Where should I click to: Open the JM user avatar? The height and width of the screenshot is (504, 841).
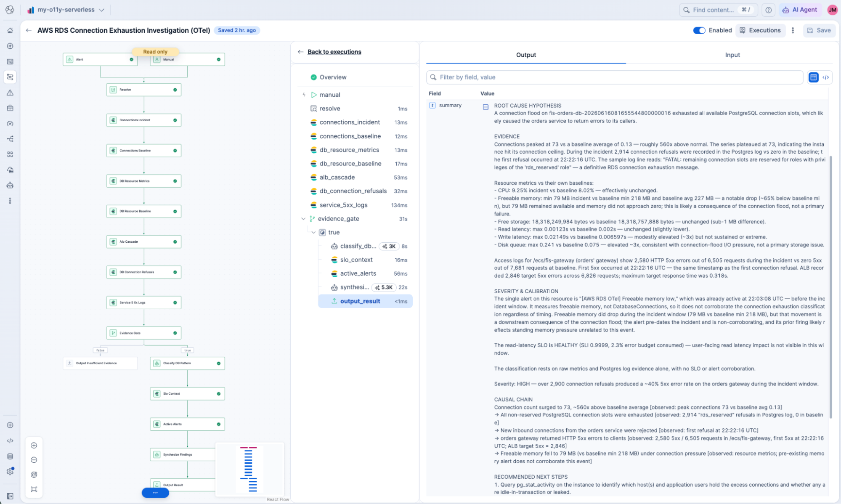click(832, 10)
